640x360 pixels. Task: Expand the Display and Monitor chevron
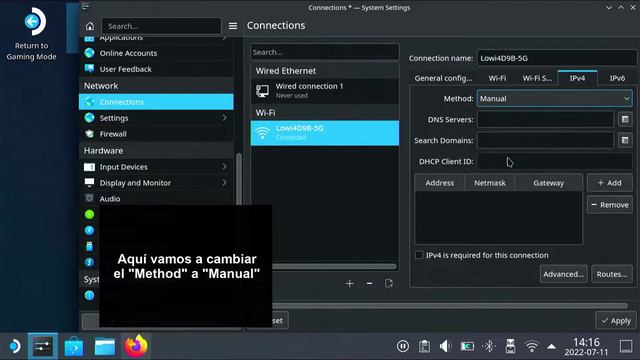pos(224,183)
